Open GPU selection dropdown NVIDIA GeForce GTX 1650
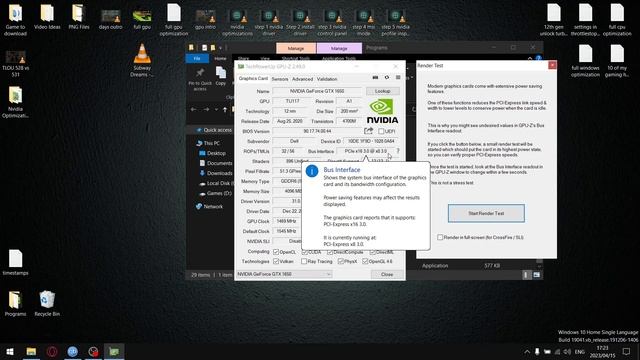This screenshot has height=360, width=640. click(x=284, y=274)
